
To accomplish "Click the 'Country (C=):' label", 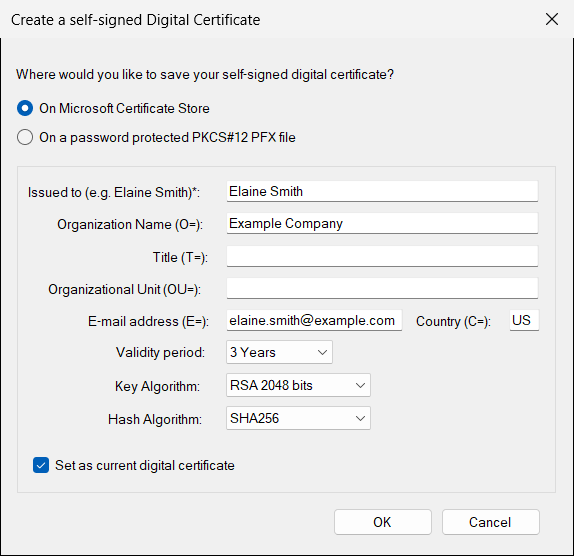I will coord(453,321).
